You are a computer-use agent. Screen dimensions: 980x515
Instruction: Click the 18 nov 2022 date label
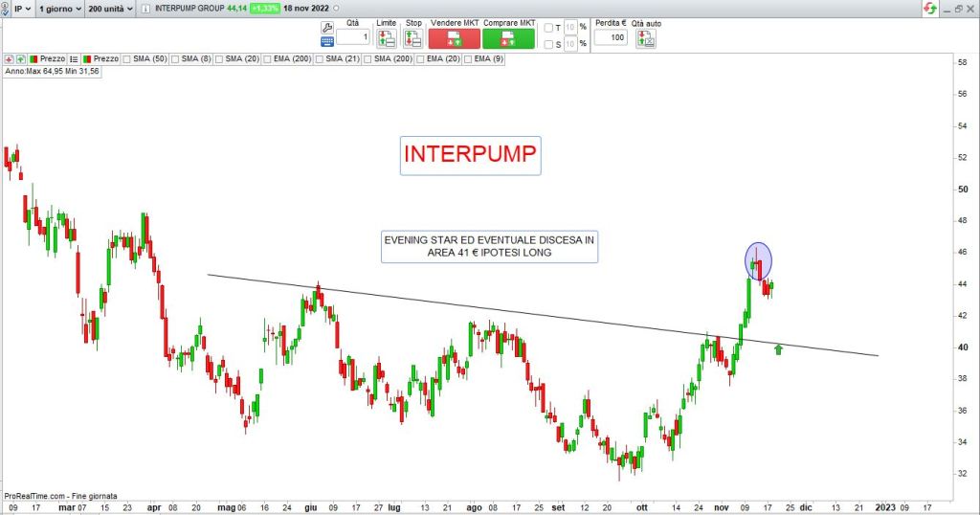[x=306, y=9]
